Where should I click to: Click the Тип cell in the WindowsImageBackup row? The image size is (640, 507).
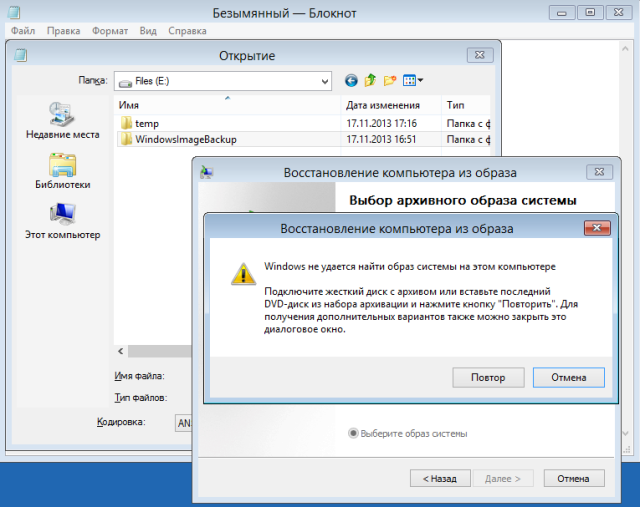(468, 139)
